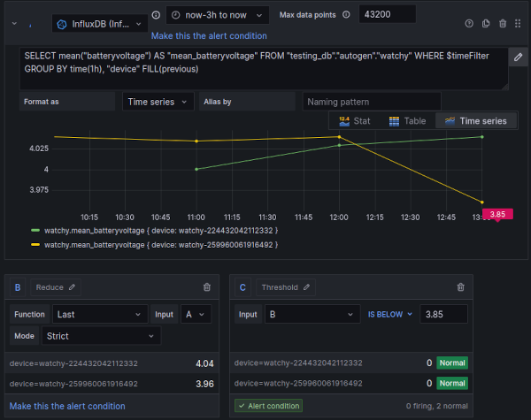Open the Format as Time series dropdown
This screenshot has height=420, width=531.
click(158, 102)
